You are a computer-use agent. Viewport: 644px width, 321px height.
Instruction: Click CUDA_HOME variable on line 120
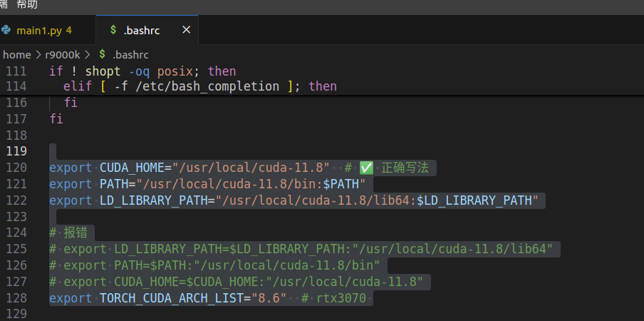pyautogui.click(x=133, y=168)
